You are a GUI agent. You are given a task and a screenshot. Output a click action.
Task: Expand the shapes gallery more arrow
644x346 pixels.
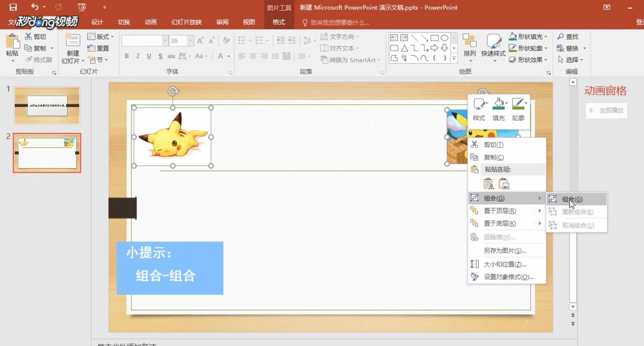coord(454,59)
